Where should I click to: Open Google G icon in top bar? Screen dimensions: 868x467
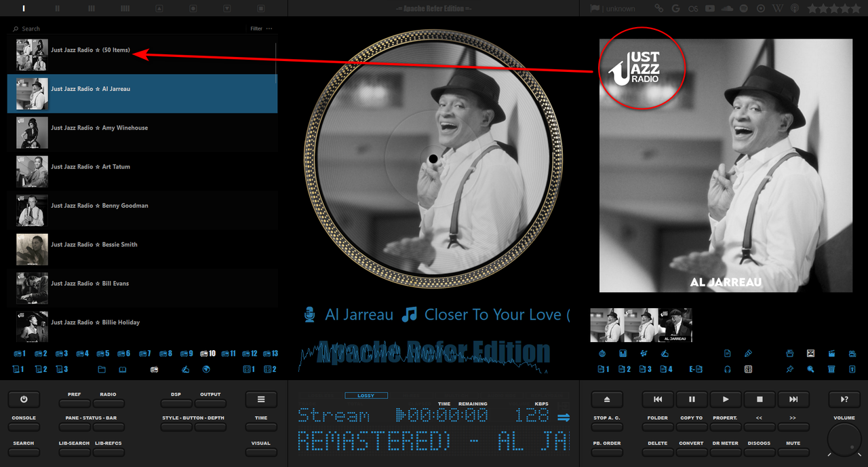pyautogui.click(x=675, y=8)
